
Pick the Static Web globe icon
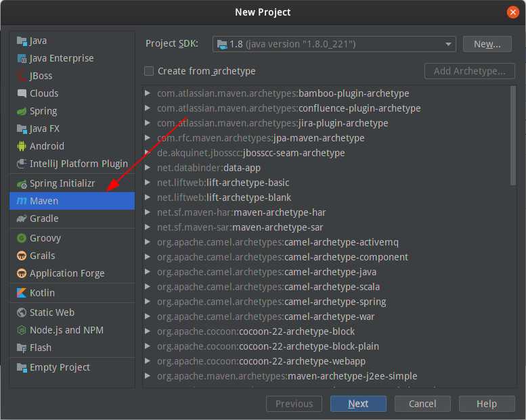(22, 312)
